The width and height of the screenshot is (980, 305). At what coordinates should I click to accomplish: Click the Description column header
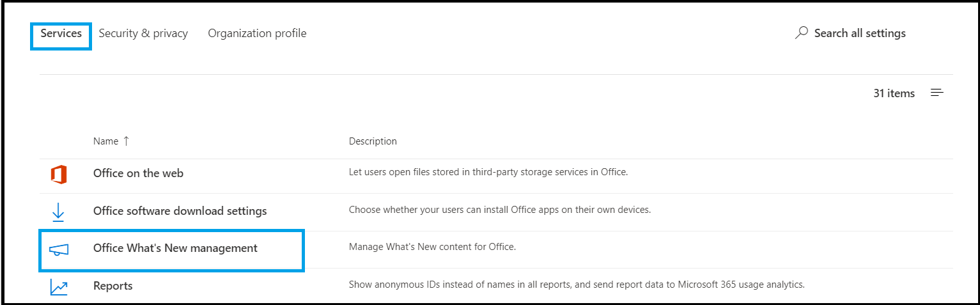coord(373,141)
